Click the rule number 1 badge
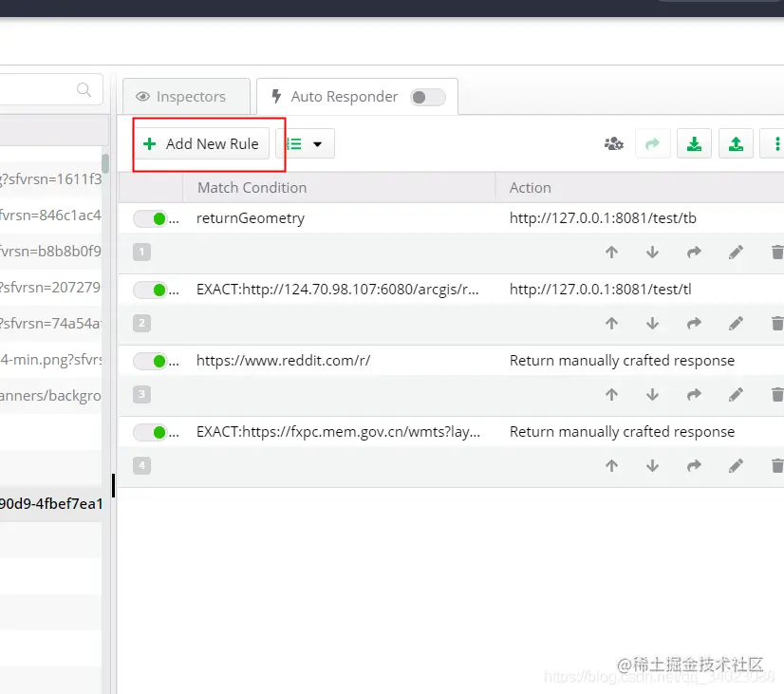 [142, 252]
